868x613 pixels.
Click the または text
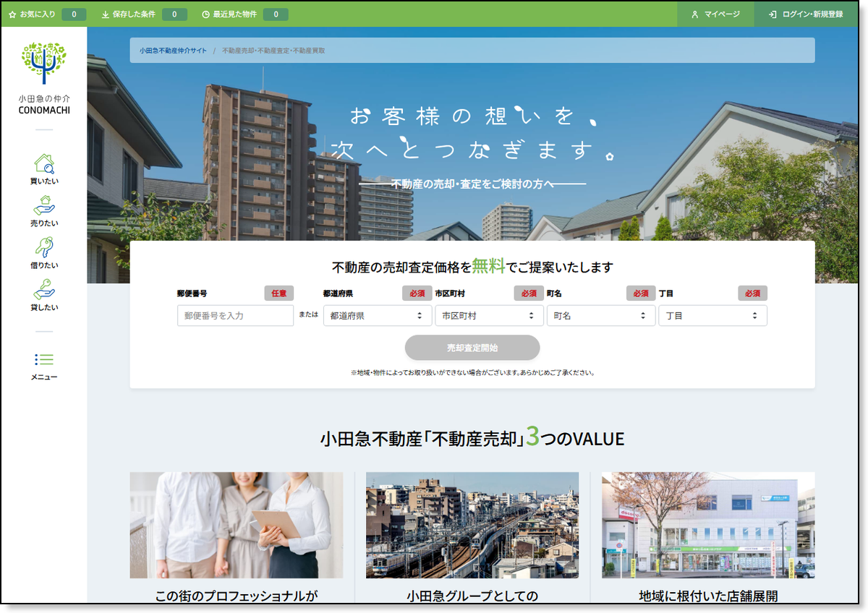click(x=309, y=314)
